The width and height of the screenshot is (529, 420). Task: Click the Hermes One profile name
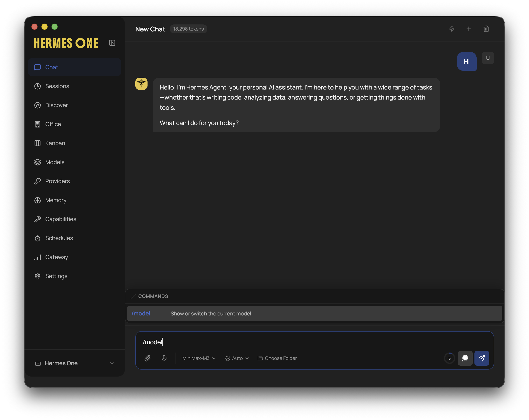tap(61, 363)
